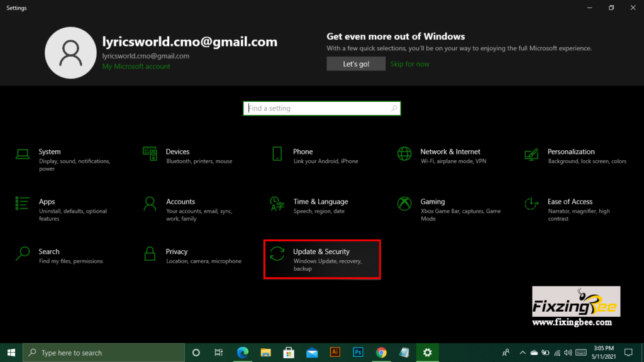Click the Settings gear on taskbar
Viewport: 644px width, 362px height.
coord(427,353)
